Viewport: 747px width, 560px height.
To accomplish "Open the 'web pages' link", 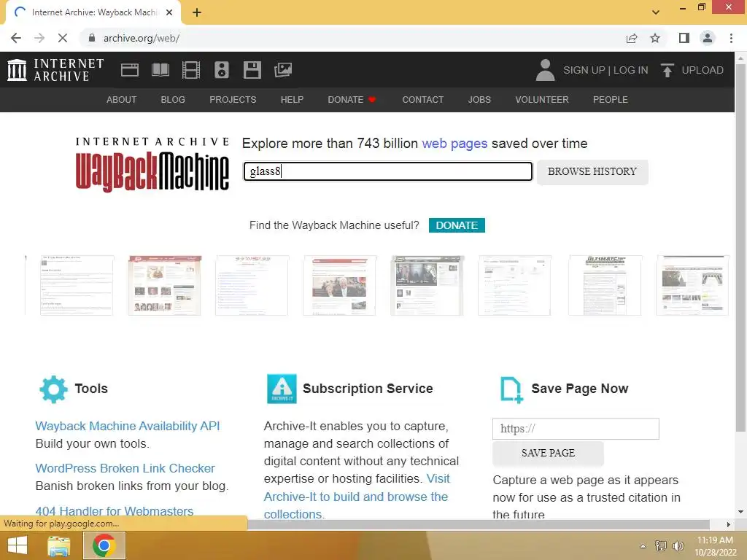I will [454, 144].
